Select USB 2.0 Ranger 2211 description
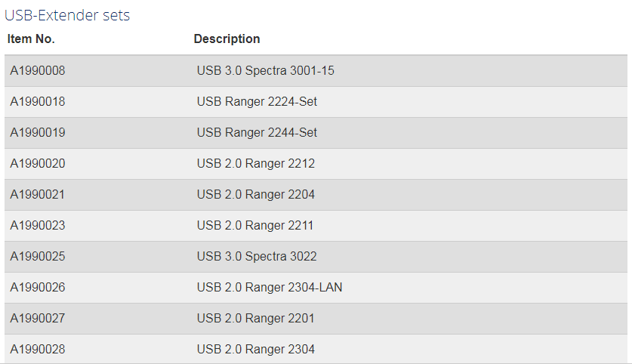Viewport: 632px width, 364px height. click(x=254, y=225)
